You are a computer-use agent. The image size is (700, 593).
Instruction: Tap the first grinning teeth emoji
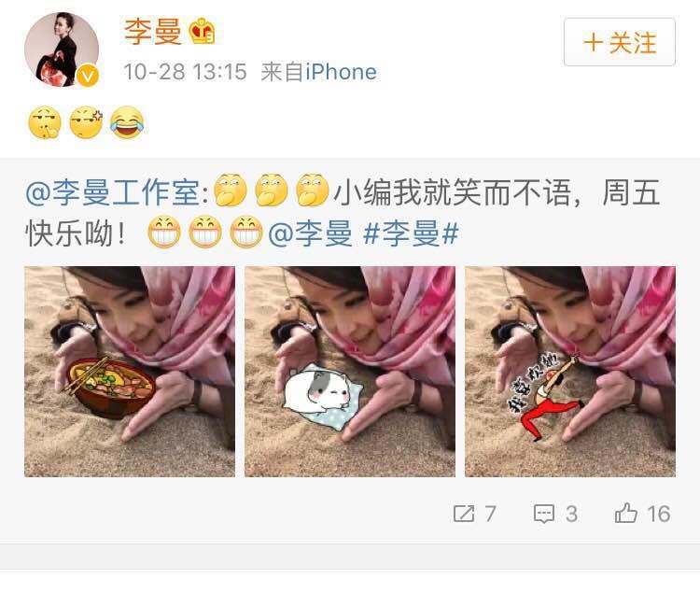click(164, 232)
